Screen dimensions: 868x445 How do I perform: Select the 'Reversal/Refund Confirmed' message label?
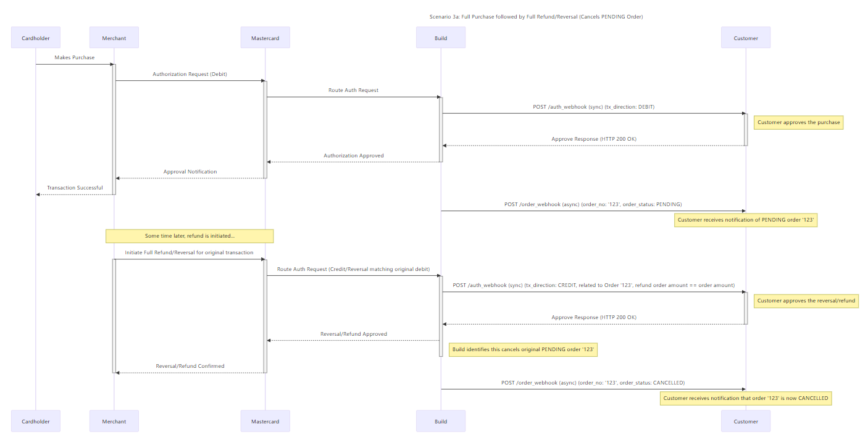click(190, 366)
